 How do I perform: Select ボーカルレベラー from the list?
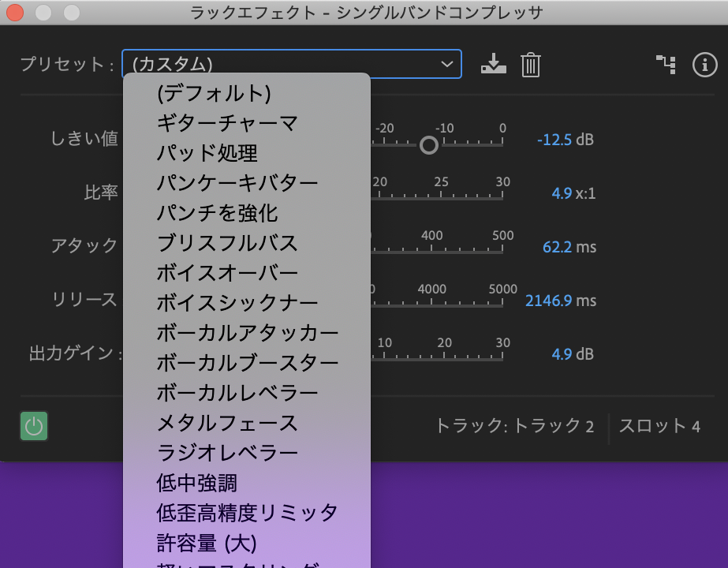click(x=237, y=393)
